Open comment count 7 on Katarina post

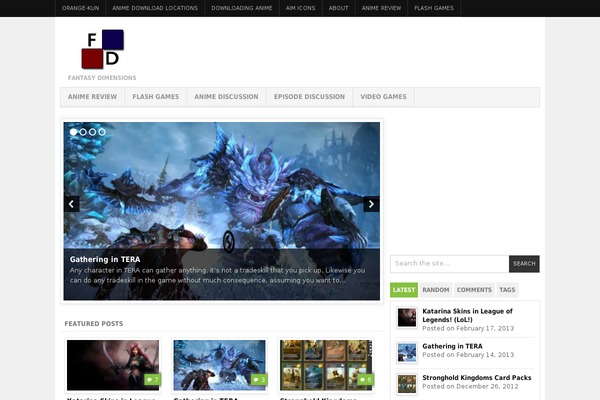(x=152, y=379)
